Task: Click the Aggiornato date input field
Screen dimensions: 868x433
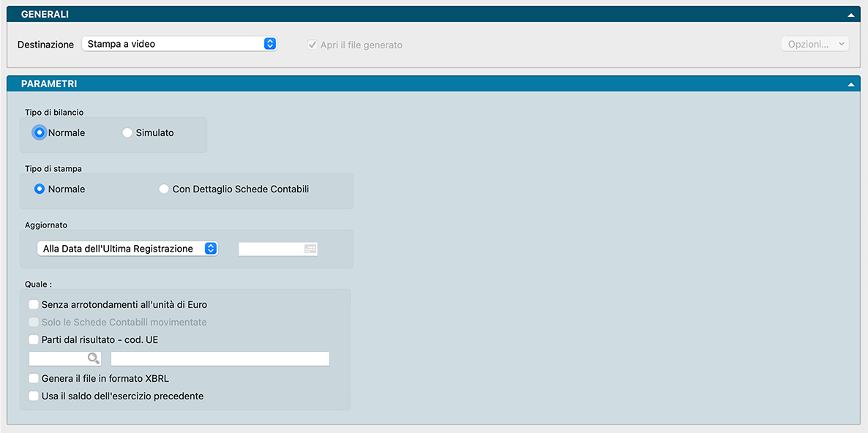Action: [271, 249]
